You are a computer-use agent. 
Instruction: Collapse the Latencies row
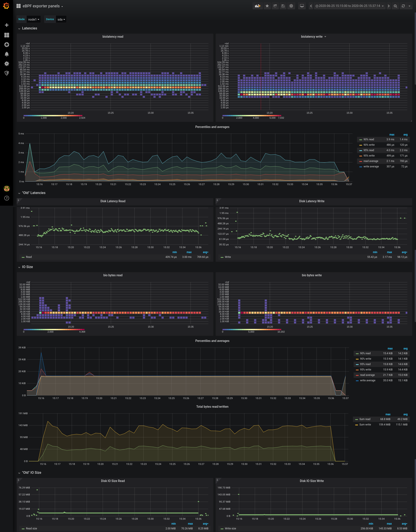click(29, 28)
